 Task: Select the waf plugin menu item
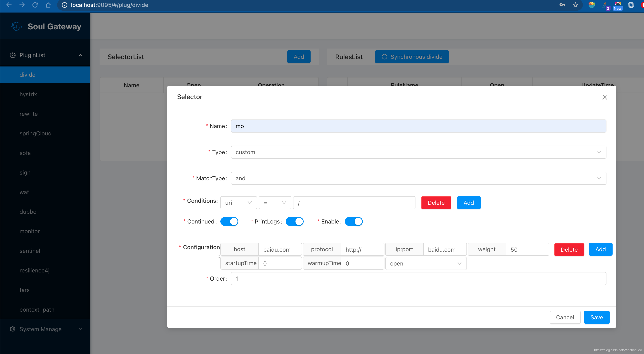click(45, 192)
